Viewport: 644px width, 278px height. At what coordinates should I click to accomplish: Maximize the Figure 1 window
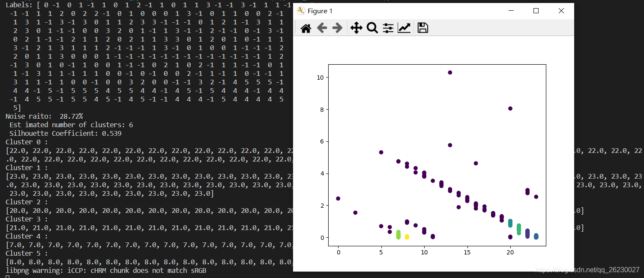[x=536, y=11]
